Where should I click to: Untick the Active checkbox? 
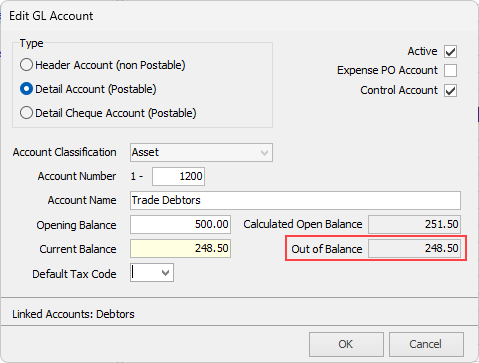click(450, 52)
